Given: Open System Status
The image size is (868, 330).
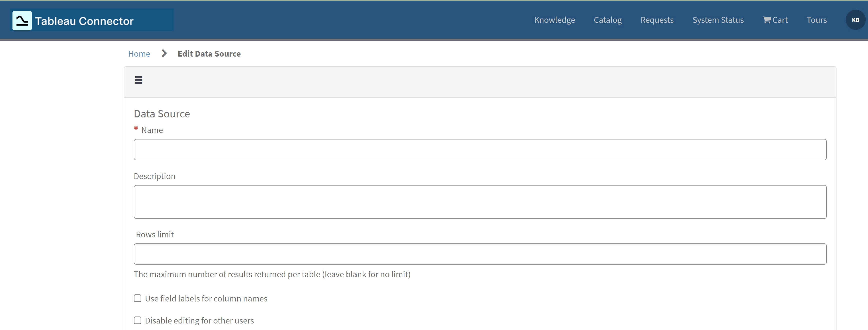Looking at the screenshot, I should (718, 20).
